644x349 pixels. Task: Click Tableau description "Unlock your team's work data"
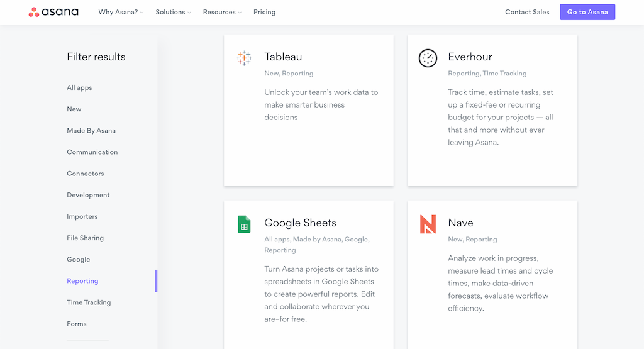(321, 104)
